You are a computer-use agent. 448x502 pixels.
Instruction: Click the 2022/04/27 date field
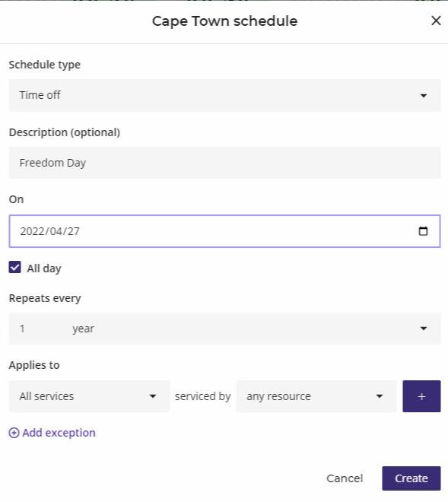pyautogui.click(x=224, y=231)
